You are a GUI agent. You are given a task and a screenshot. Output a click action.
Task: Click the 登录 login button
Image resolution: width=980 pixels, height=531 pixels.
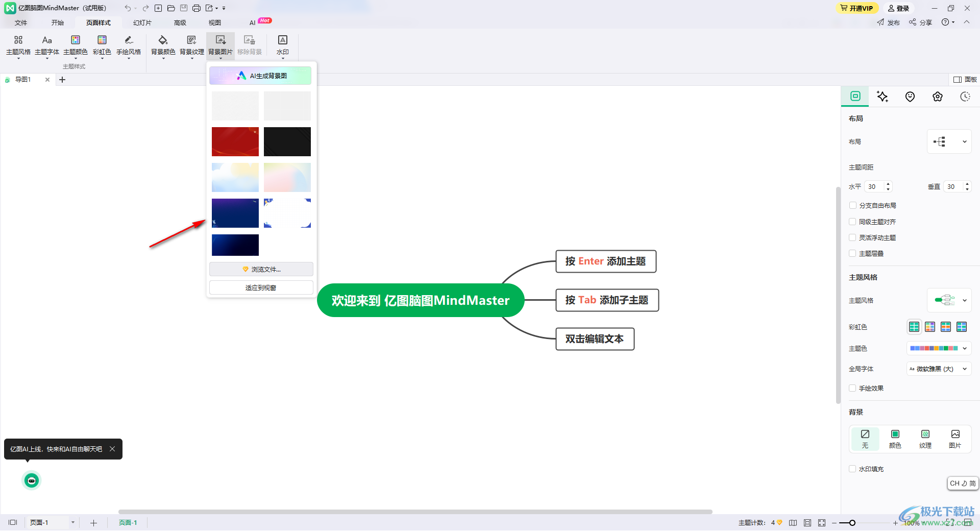[x=899, y=8]
